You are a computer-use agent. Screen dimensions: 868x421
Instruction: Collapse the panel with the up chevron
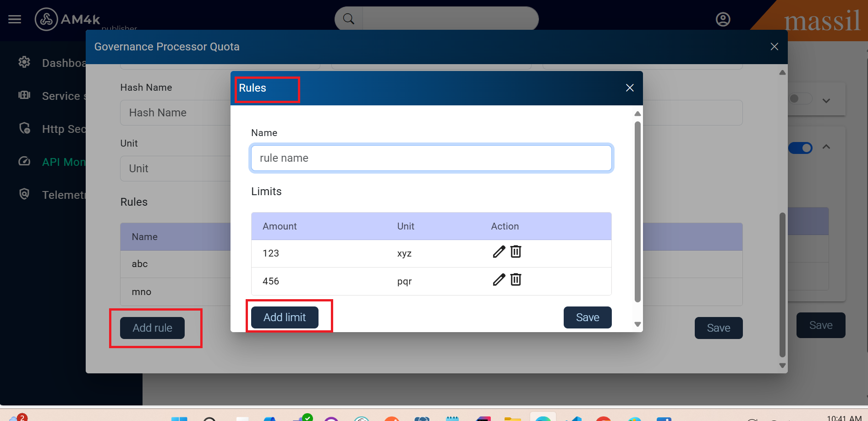[x=826, y=147]
